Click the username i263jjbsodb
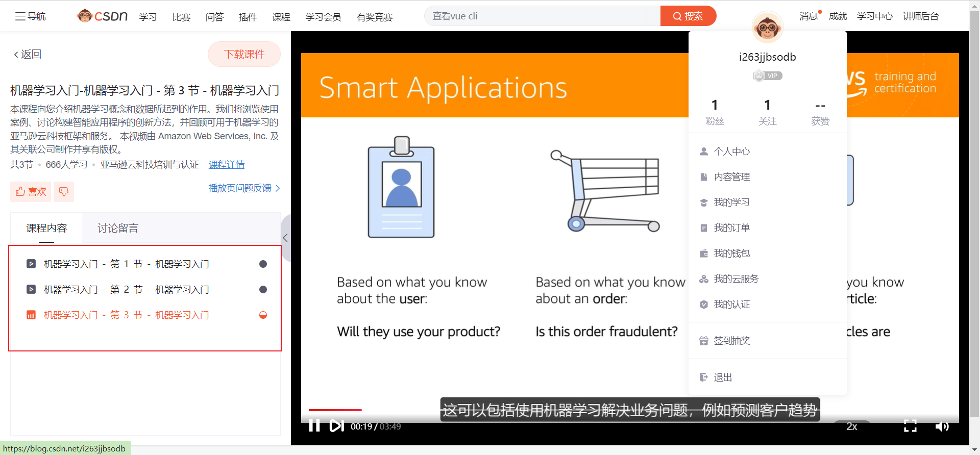Screen dimensions: 980x455 click(767, 57)
